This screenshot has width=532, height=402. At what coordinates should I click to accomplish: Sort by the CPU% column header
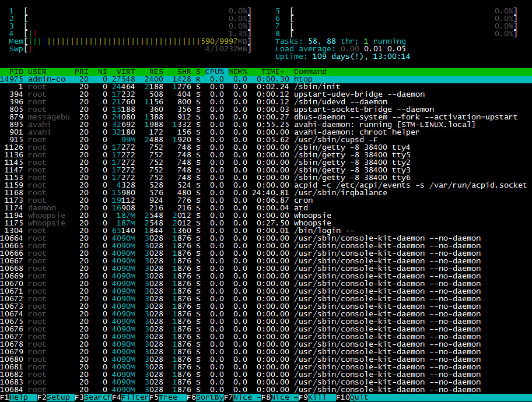[x=215, y=72]
